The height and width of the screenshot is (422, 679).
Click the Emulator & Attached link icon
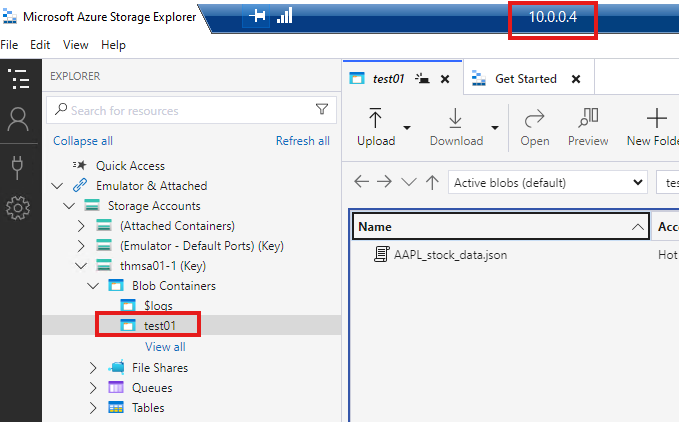click(80, 185)
